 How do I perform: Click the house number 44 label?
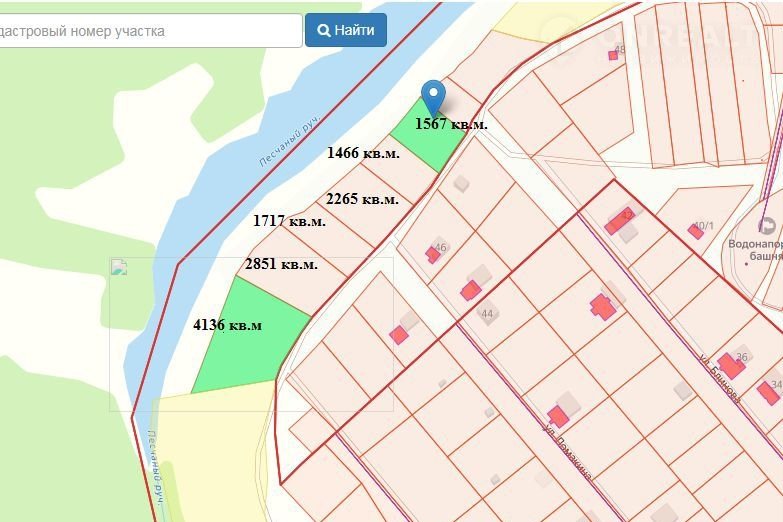click(x=488, y=314)
